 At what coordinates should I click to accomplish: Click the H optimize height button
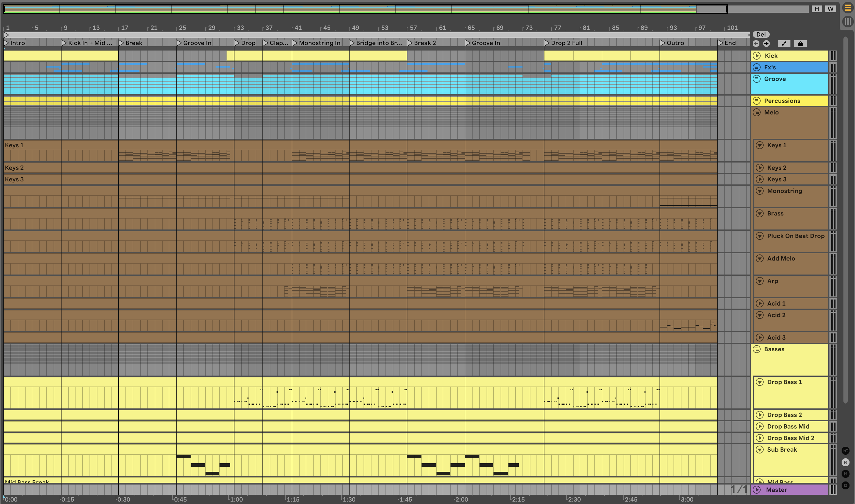tap(817, 9)
